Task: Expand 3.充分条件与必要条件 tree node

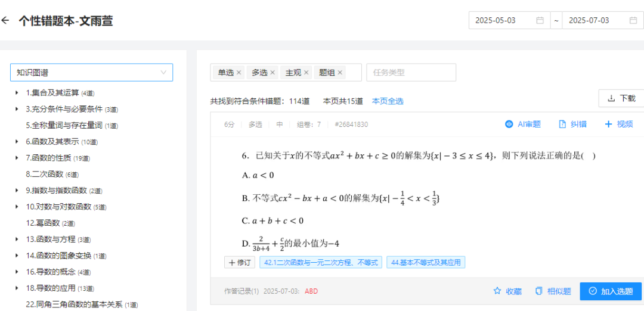Action: coord(17,109)
